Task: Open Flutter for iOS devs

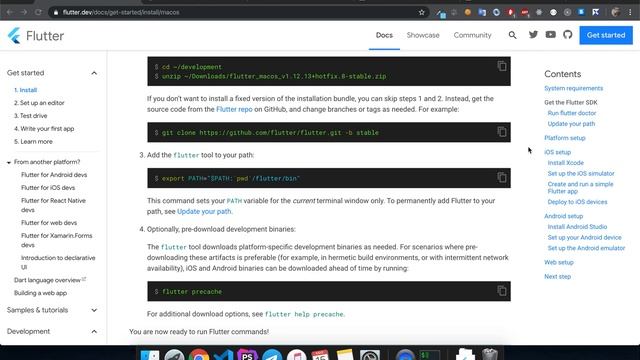Action: pyautogui.click(x=48, y=188)
